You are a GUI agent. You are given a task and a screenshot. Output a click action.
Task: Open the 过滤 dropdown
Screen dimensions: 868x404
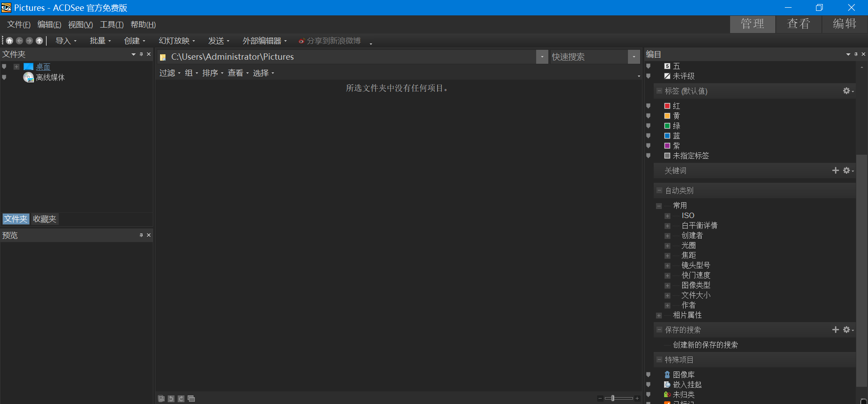(x=170, y=73)
